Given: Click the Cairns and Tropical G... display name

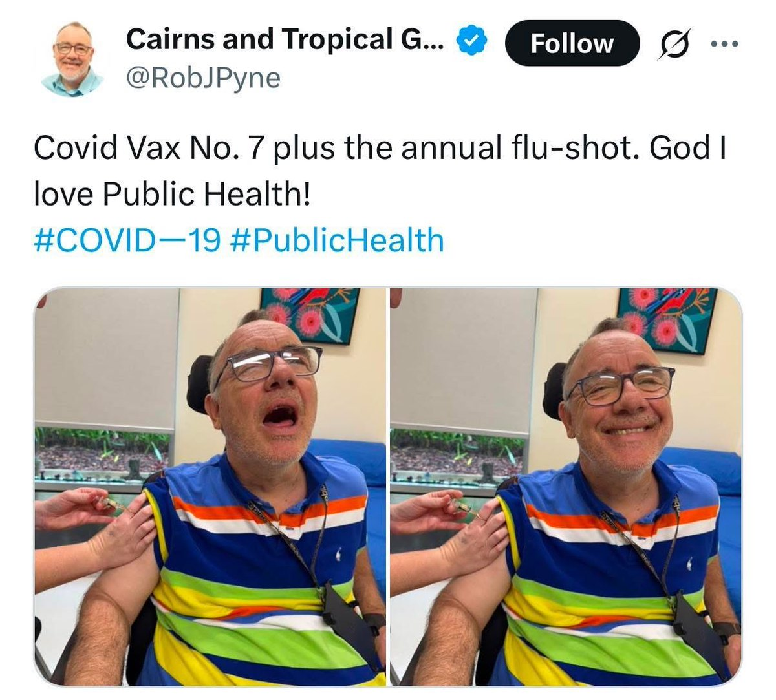Looking at the screenshot, I should tap(285, 40).
